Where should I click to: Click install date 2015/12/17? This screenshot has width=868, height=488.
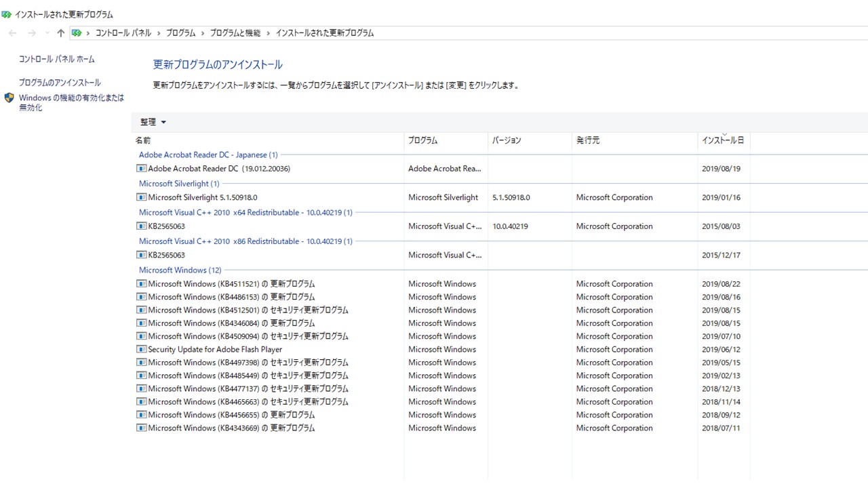721,256
